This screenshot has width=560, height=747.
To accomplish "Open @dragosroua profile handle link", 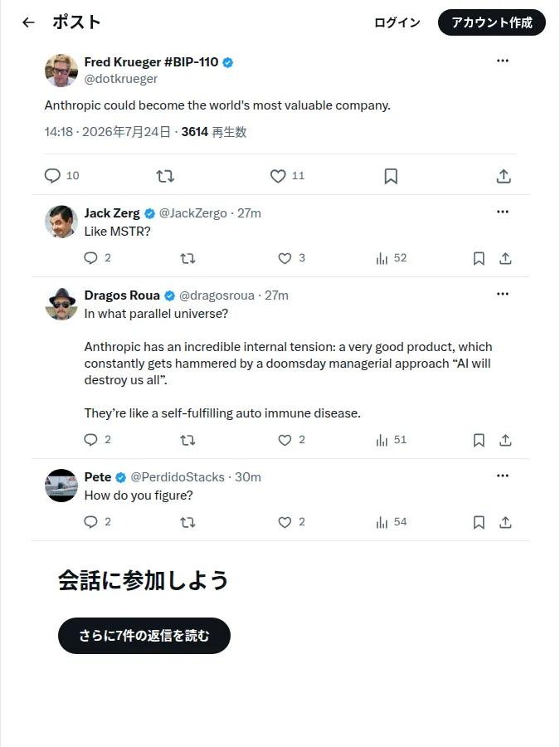I will click(217, 295).
